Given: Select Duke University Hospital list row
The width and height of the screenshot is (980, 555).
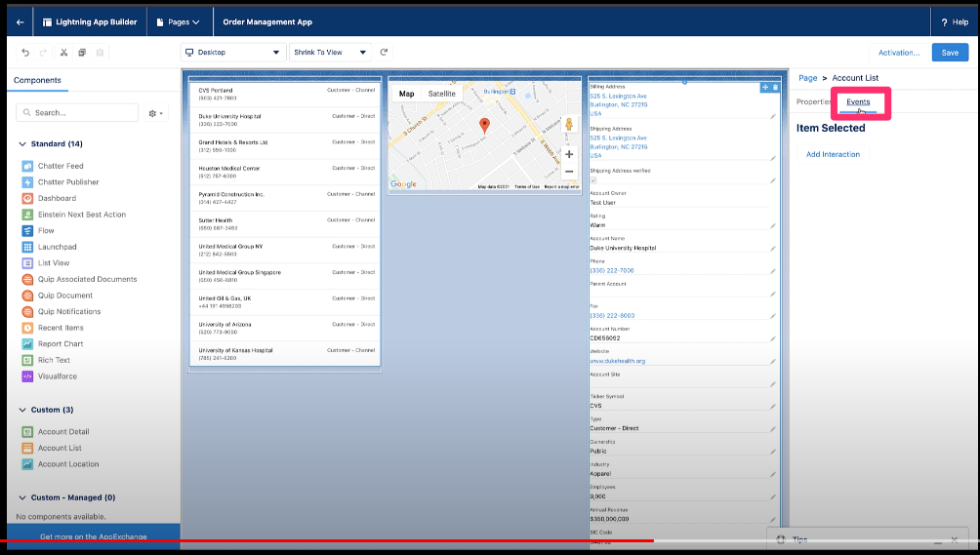Looking at the screenshot, I should click(x=285, y=120).
